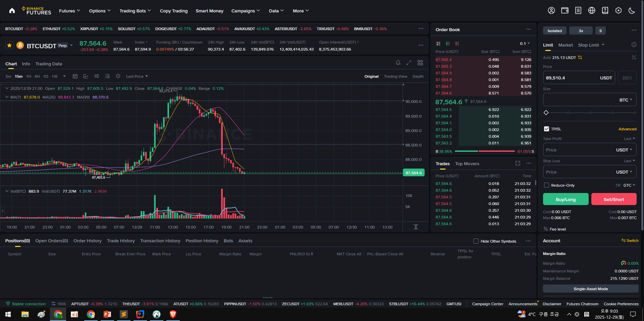
Task: Open technical indicators line-chart icon
Action: [x=86, y=76]
